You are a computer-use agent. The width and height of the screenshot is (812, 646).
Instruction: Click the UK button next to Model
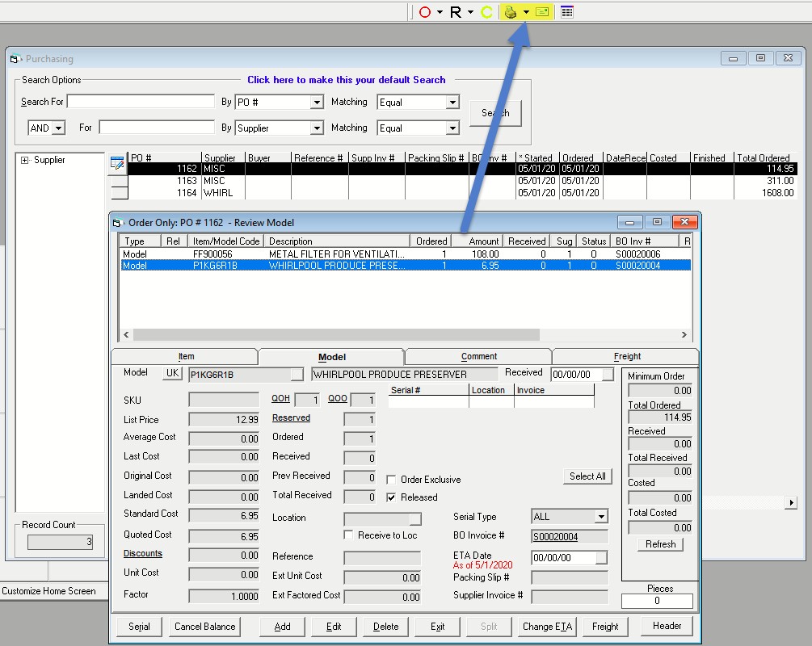(172, 373)
